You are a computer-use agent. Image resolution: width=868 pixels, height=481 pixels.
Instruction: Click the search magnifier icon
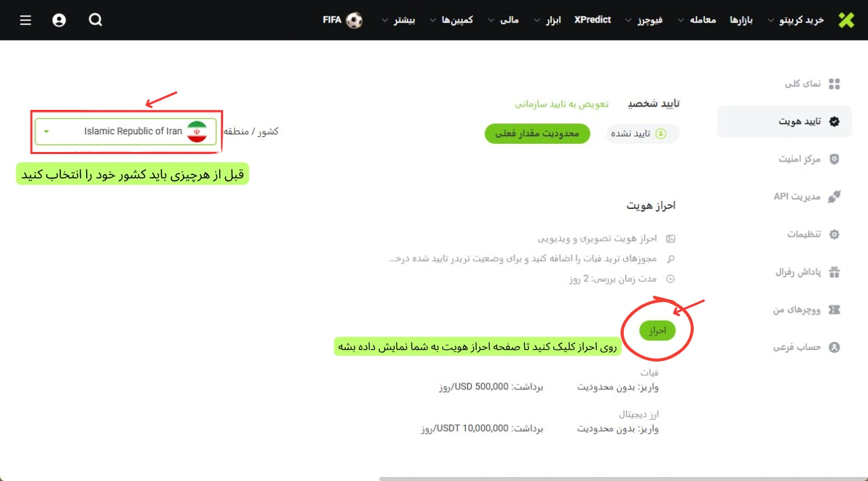click(96, 20)
